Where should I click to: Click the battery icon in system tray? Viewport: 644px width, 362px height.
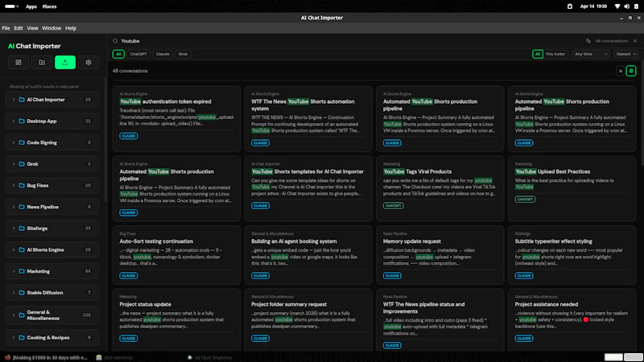pos(636,6)
